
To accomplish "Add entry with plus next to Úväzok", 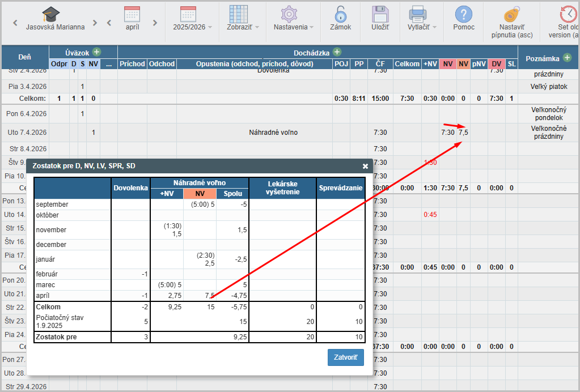I will click(x=97, y=52).
